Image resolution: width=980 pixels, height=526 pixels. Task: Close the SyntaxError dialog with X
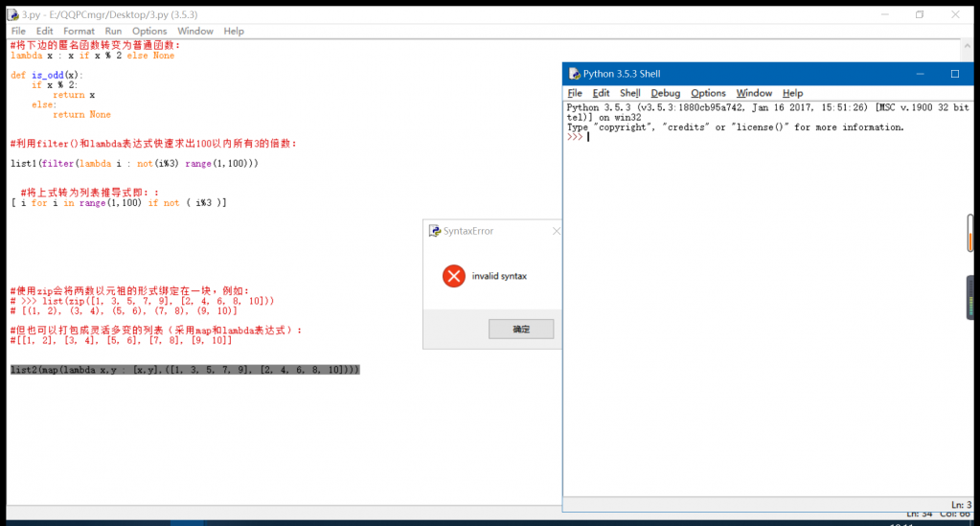(556, 231)
